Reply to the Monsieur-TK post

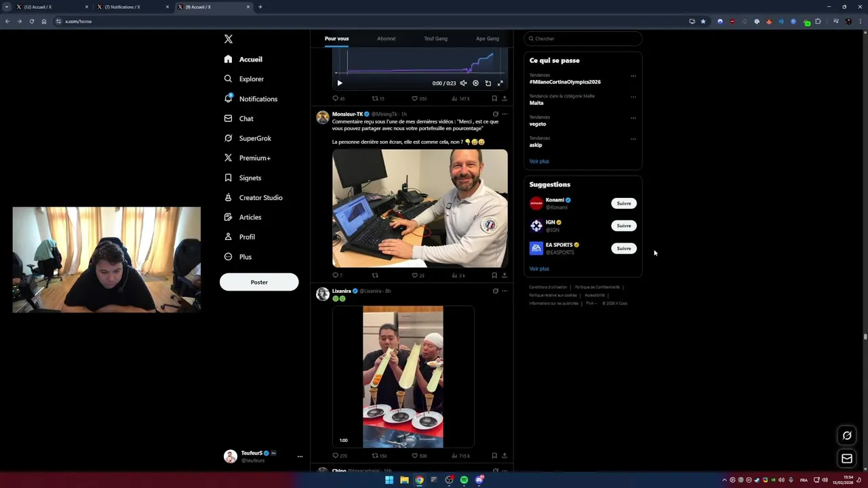(x=337, y=275)
